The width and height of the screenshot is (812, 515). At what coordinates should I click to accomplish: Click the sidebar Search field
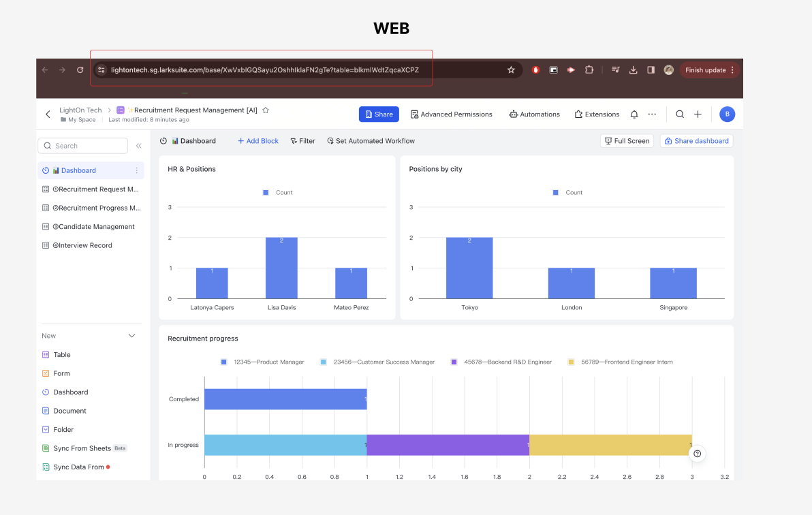click(x=83, y=146)
